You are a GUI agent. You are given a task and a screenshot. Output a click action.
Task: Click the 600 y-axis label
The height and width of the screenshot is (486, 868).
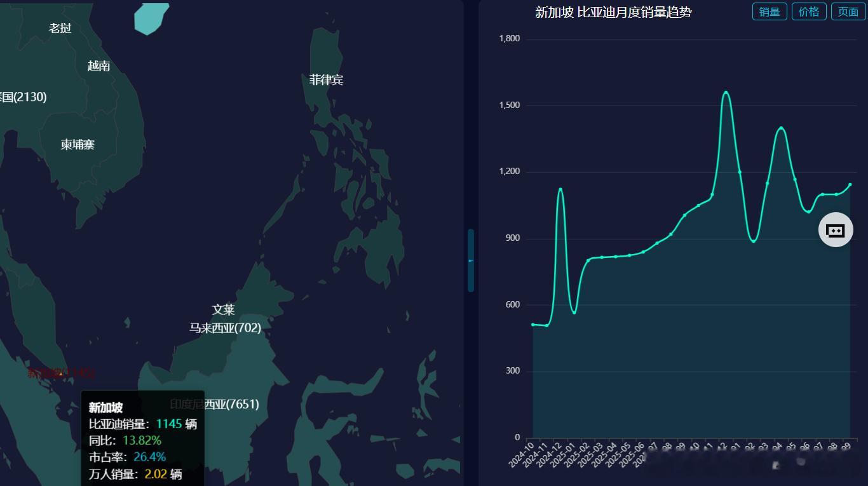[x=513, y=305]
